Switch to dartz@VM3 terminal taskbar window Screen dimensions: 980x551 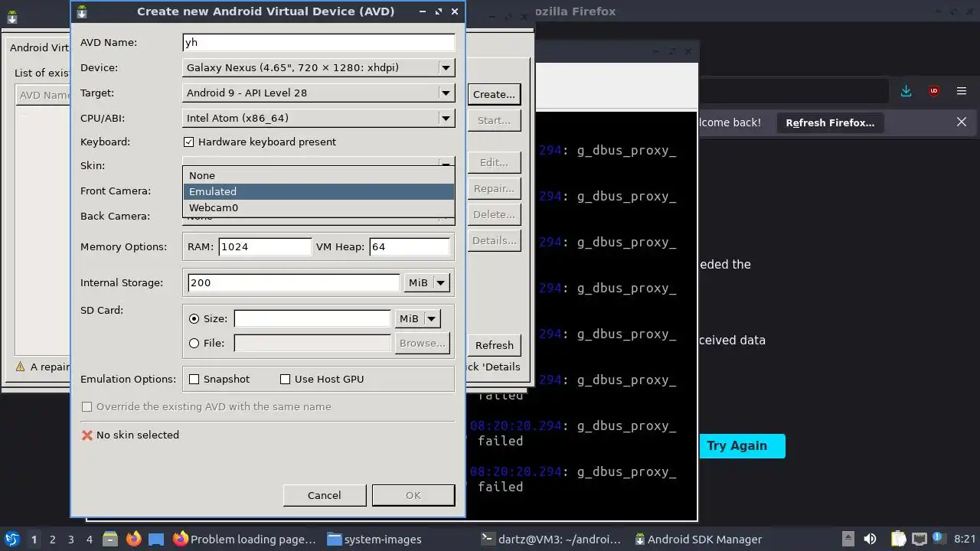(x=551, y=540)
